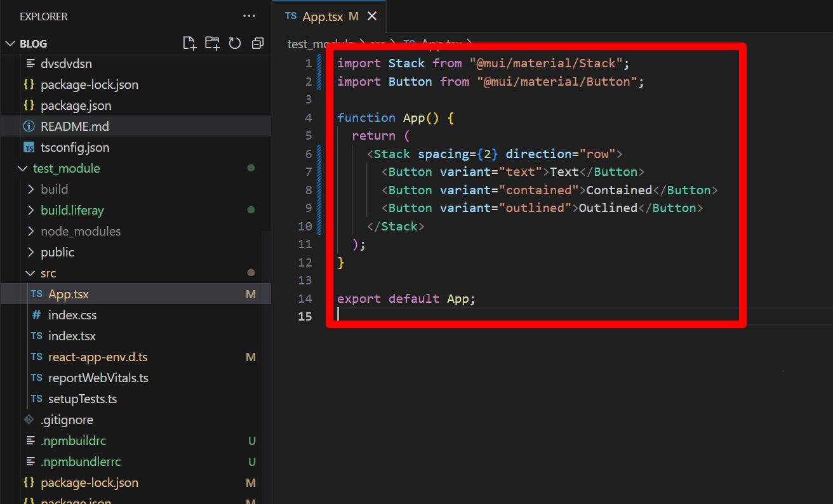Image resolution: width=833 pixels, height=504 pixels.
Task: Expand the public folder
Action: coord(30,252)
